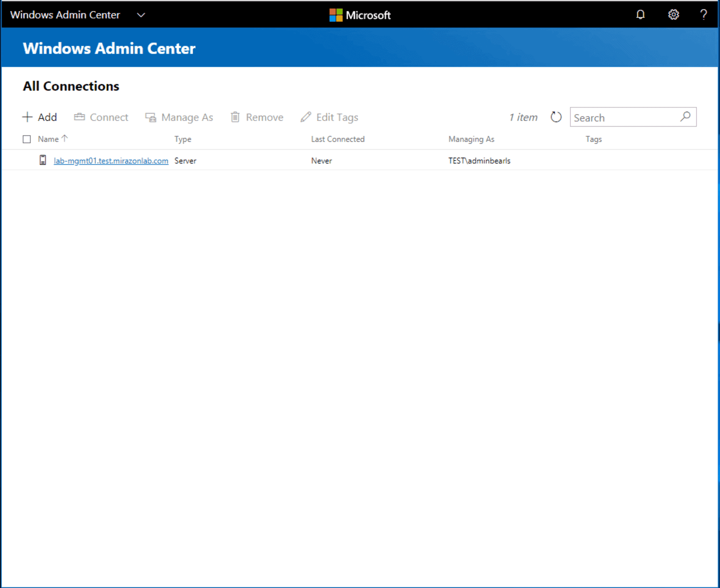Click Manage As in the toolbar
Image resolution: width=720 pixels, height=588 pixels.
coord(179,117)
